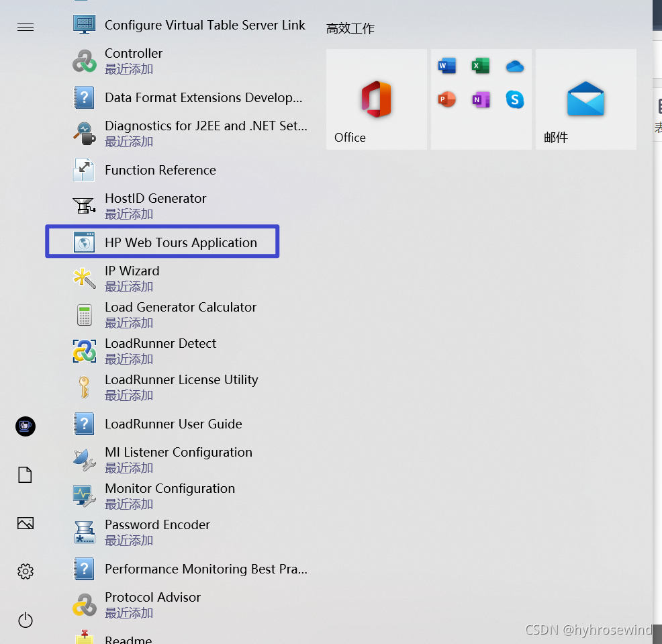Launch Controller via its knot icon
The height and width of the screenshot is (644, 662).
coord(84,61)
